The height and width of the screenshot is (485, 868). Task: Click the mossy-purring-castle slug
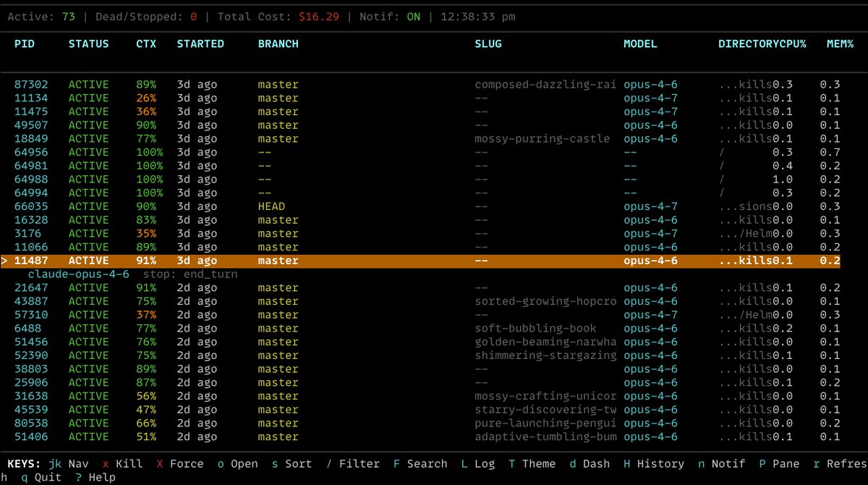[542, 138]
